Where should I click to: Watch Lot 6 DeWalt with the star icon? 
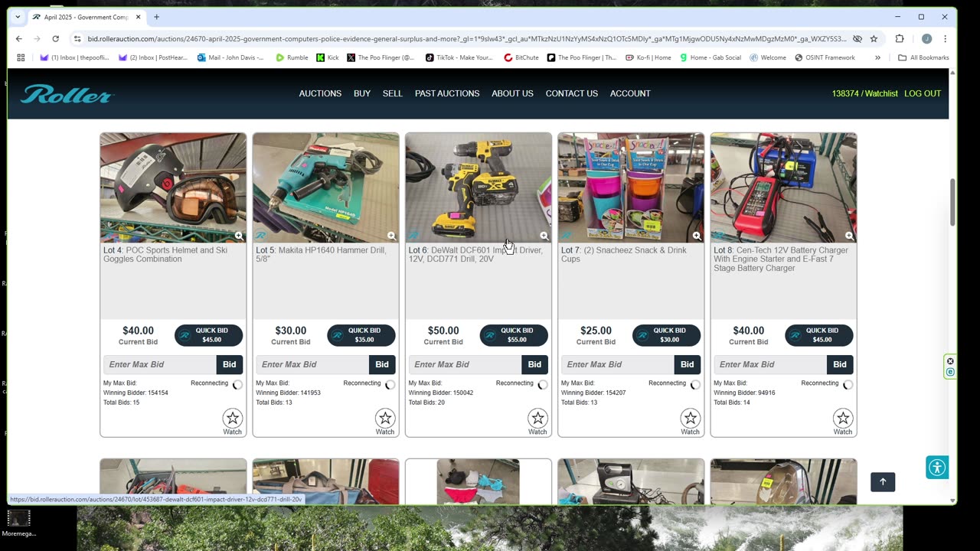click(x=537, y=418)
